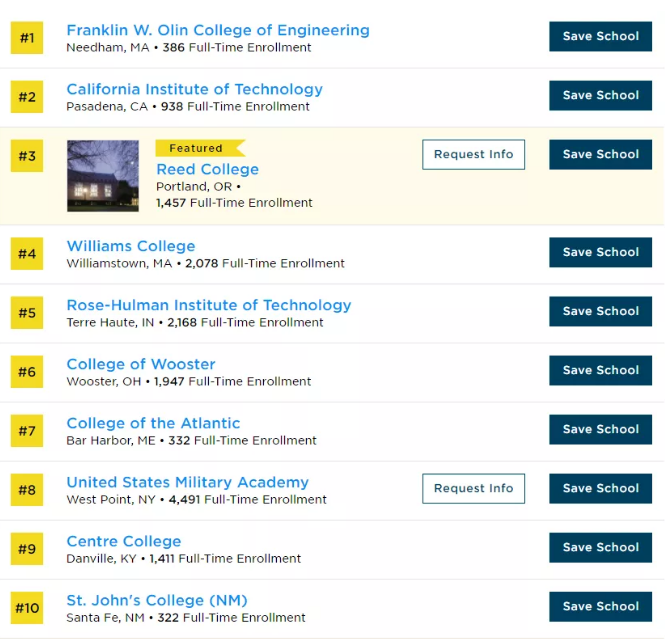Save Williams College to your schools
Screen dimensions: 665x639
coord(600,252)
